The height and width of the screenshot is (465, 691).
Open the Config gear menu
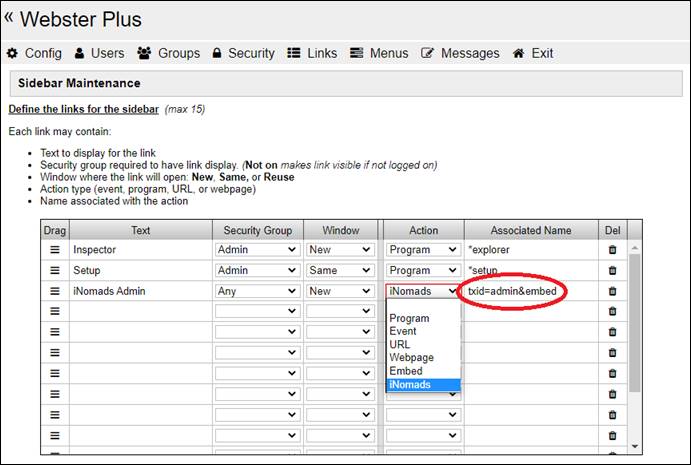pyautogui.click(x=34, y=53)
